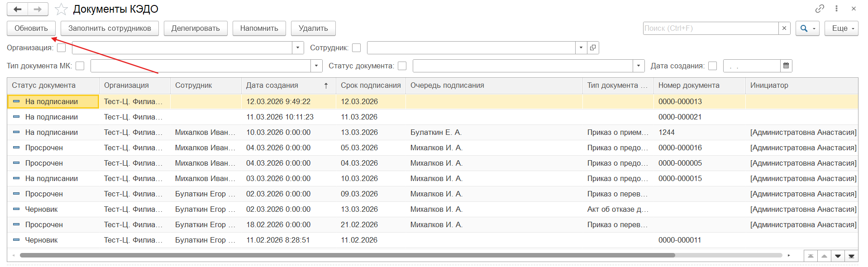Click the forward navigation arrow
Viewport: 868px width, 267px height.
38,9
